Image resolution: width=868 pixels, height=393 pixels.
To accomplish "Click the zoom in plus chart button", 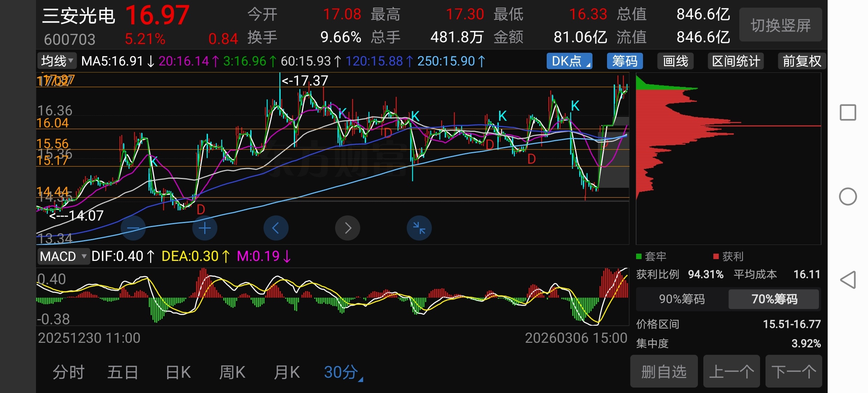I will point(205,228).
